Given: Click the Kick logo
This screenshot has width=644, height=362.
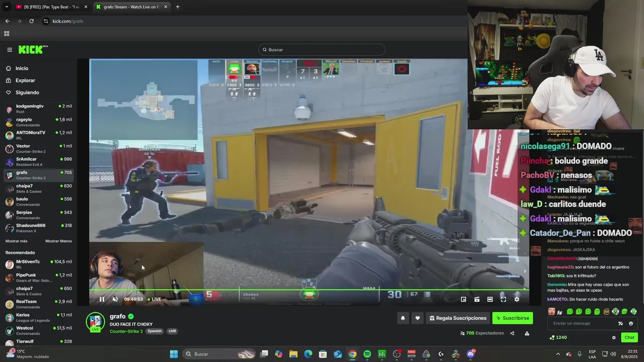Looking at the screenshot, I should pyautogui.click(x=33, y=49).
